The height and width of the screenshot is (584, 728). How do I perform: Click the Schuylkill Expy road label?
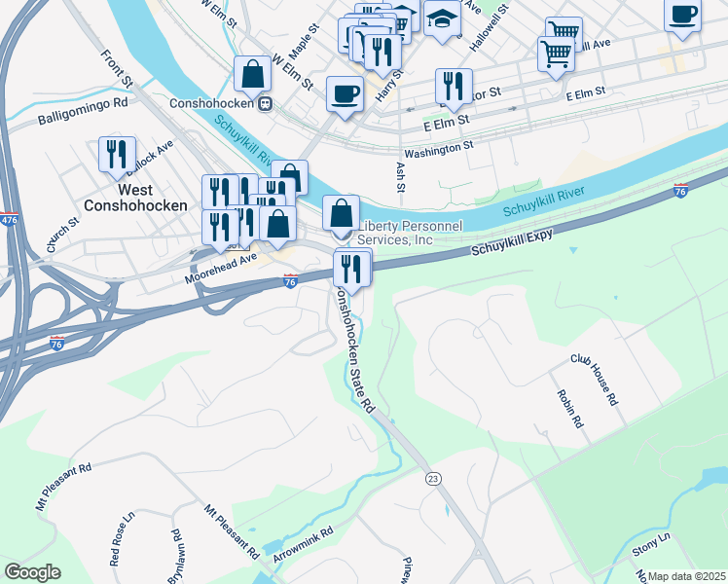click(x=512, y=242)
